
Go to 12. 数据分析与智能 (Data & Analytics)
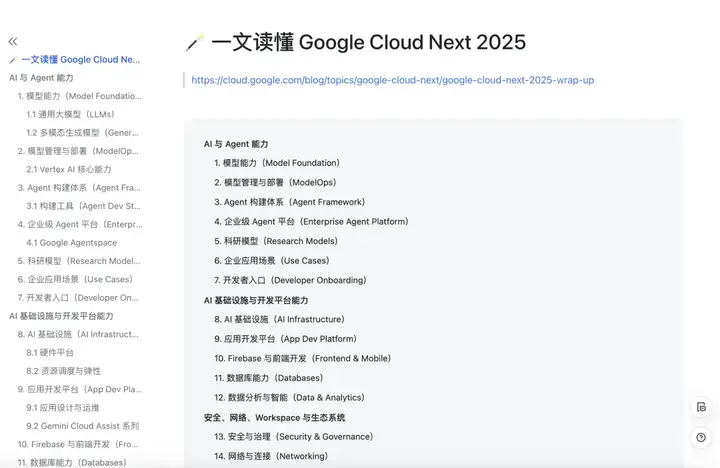tap(289, 397)
